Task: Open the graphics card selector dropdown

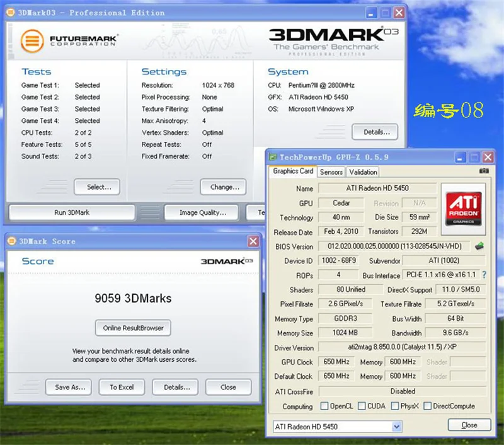Action: pos(396,427)
